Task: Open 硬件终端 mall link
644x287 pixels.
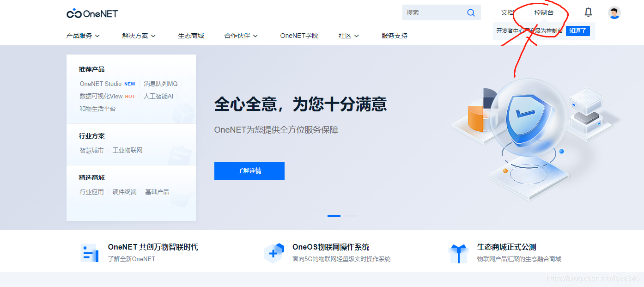Action: tap(125, 192)
